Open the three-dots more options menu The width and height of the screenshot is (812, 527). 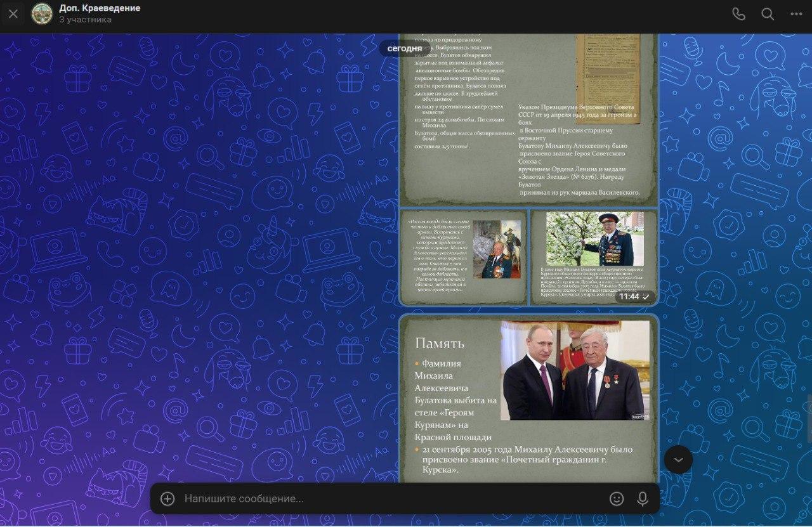click(796, 14)
